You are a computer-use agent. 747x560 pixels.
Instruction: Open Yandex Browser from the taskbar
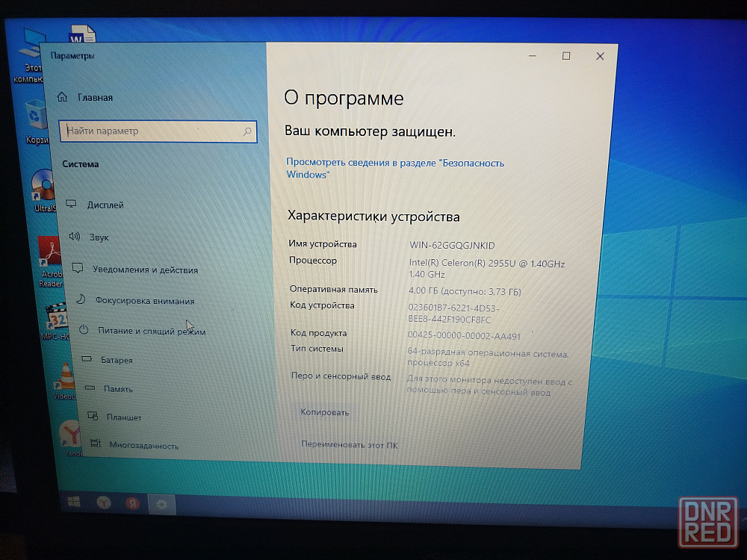(x=104, y=503)
